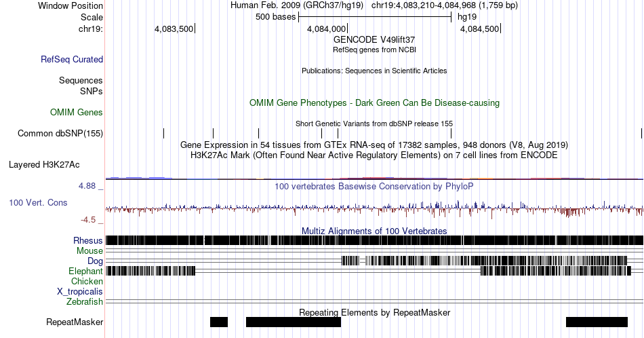
Task: Click the OMIM Gene Phenotypes track title
Action: (x=374, y=102)
